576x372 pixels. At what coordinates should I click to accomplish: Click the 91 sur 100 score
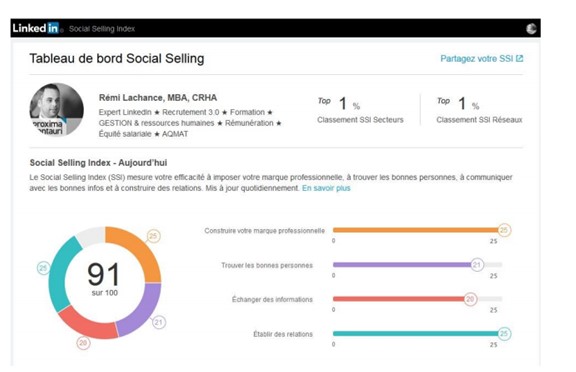point(104,279)
